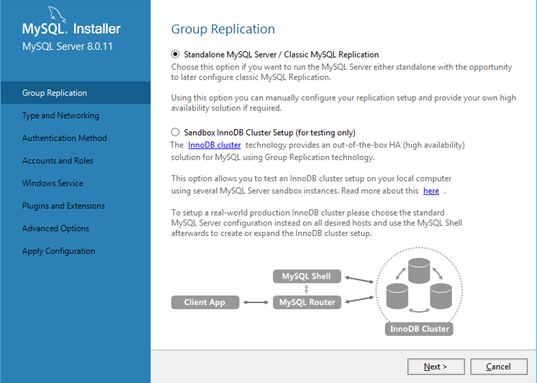Open the 'here' read-more link

click(x=431, y=191)
